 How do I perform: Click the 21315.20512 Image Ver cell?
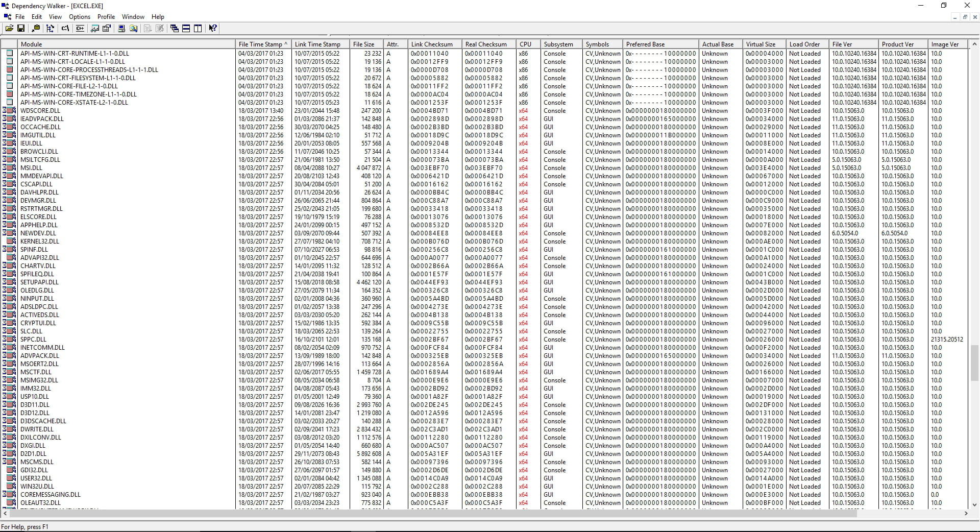point(947,339)
